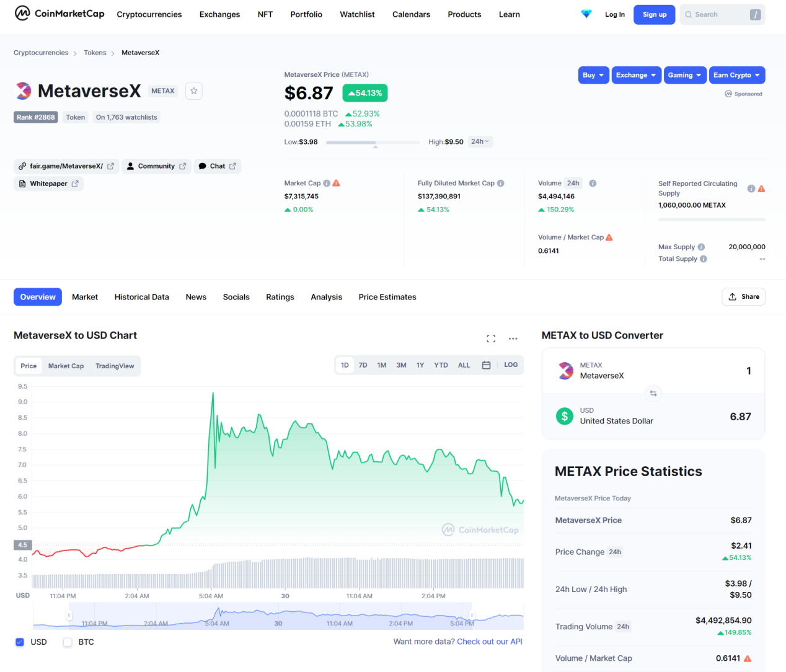Click the MetaverseX token logo beside the title

23,91
